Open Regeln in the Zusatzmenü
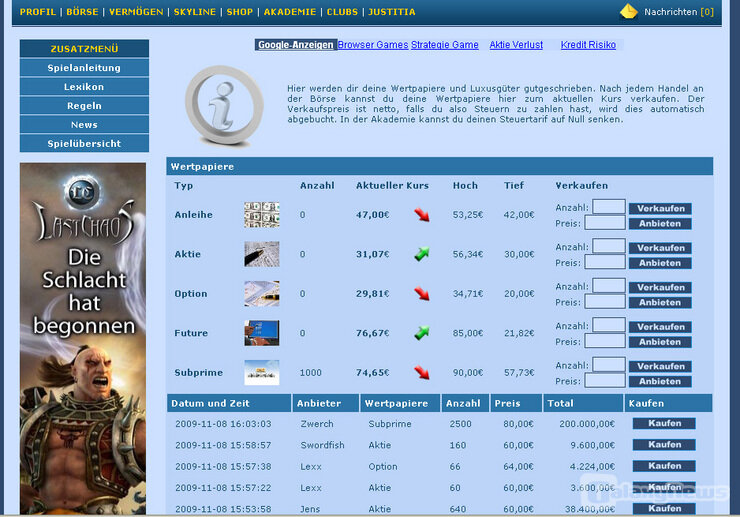The width and height of the screenshot is (740, 517). [84, 105]
